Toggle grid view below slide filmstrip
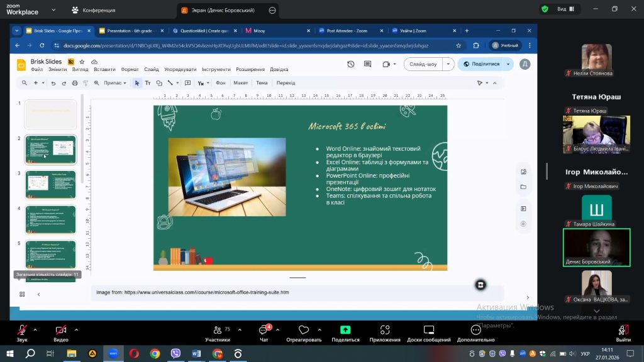Screen dimensions: 644x362 (x=22, y=294)
